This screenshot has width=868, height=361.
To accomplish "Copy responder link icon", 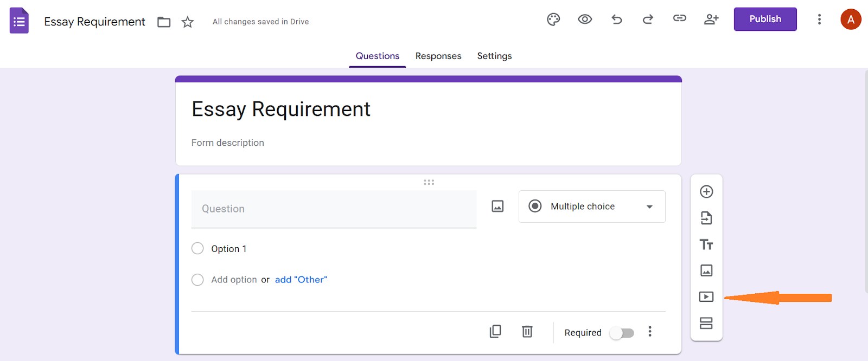I will pyautogui.click(x=680, y=18).
